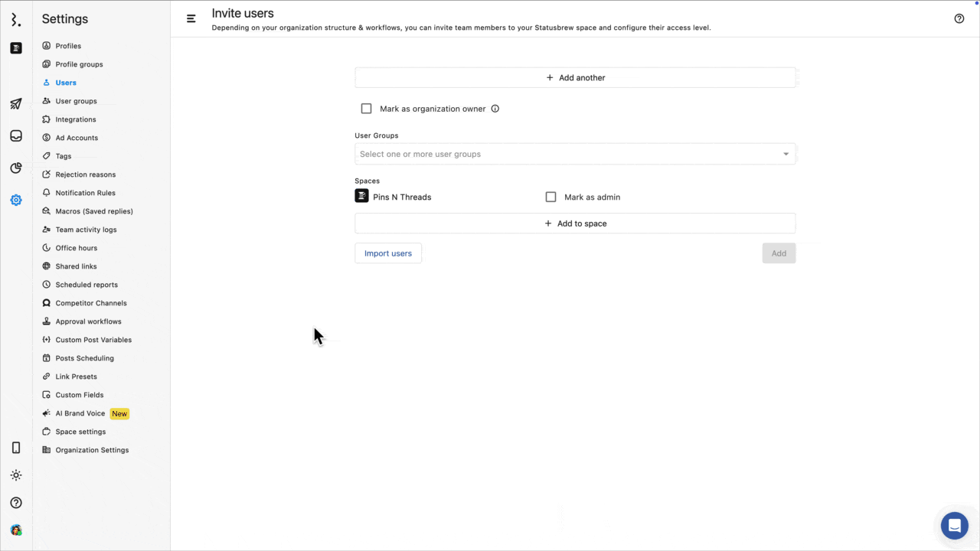
Task: Open the chat support bubble
Action: click(x=954, y=526)
